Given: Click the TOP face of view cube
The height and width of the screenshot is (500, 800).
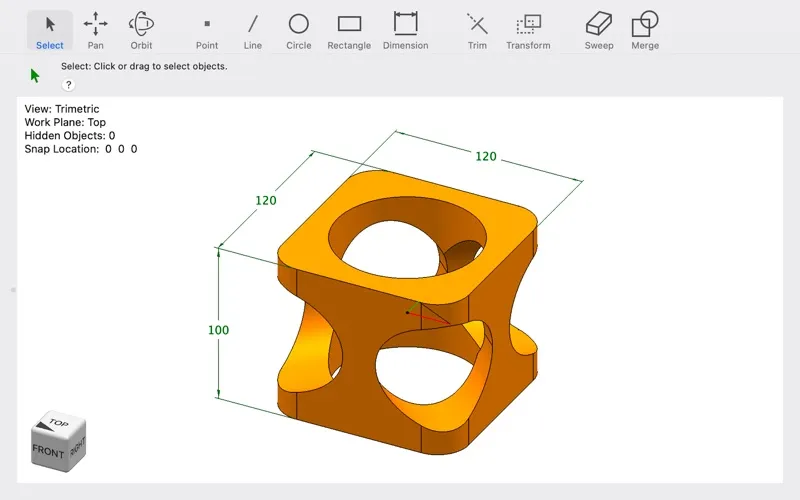Looking at the screenshot, I should [58, 423].
